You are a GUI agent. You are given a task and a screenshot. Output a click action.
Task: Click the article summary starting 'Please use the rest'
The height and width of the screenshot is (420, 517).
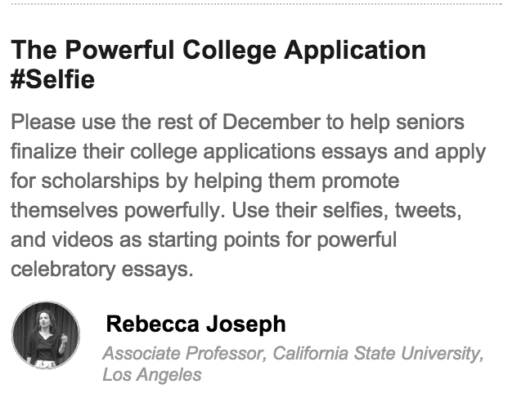pyautogui.click(x=248, y=195)
